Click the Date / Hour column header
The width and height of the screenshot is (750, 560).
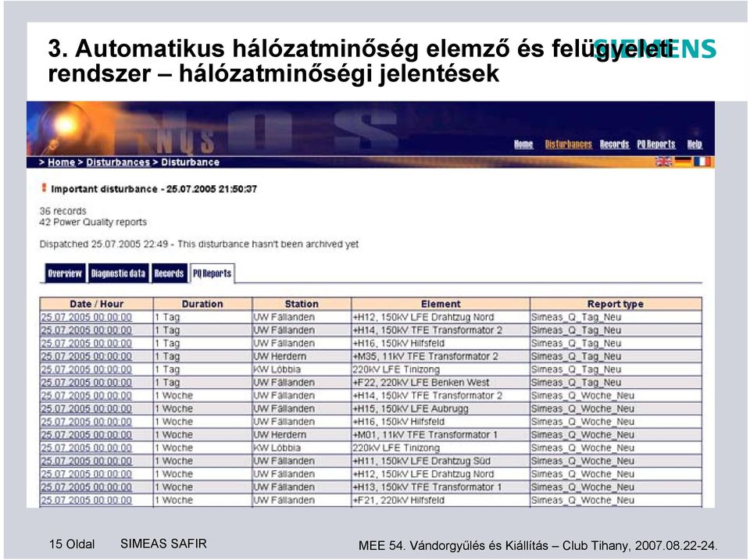click(97, 304)
